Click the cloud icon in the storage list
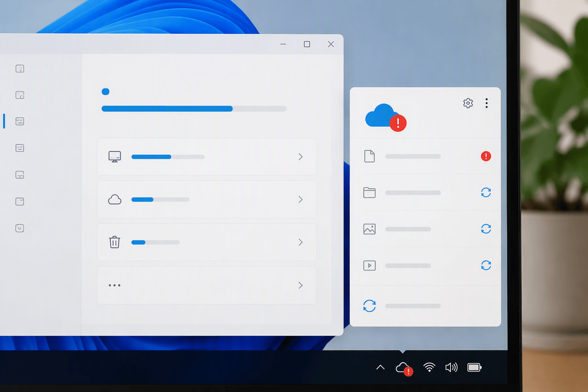The image size is (588, 392). pos(115,199)
